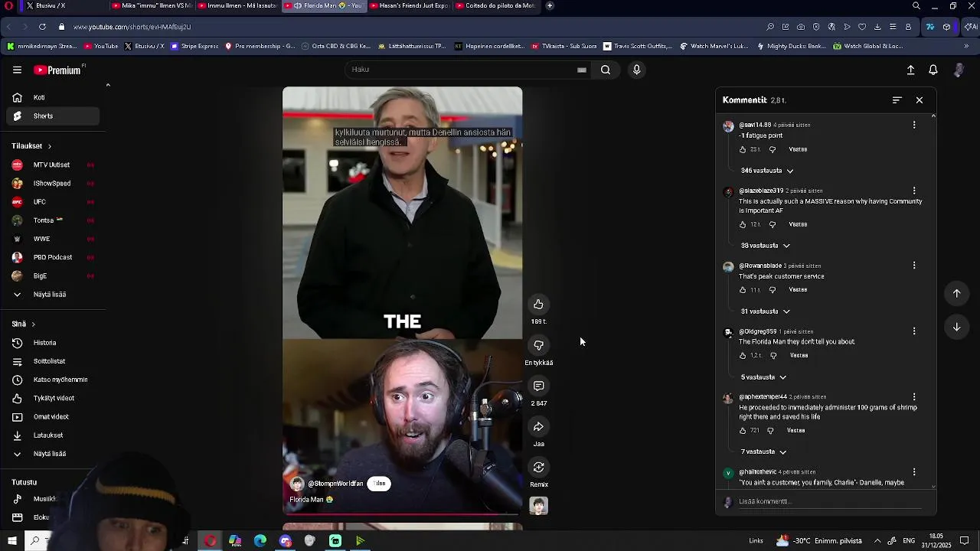This screenshot has height=551, width=980.
Task: Open Soittolistat in the sidebar
Action: [x=53, y=361]
